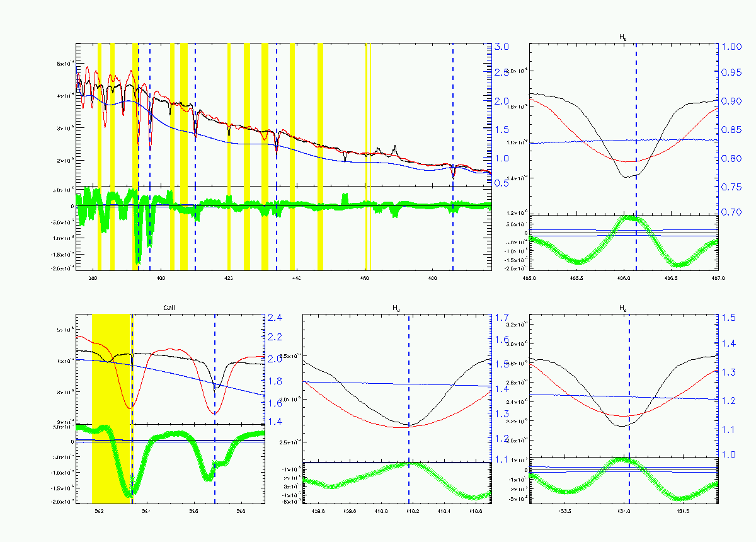This screenshot has height=542, width=756.
Task: Click blue axis value 0.5 on the overview spectrum
Action: pos(502,183)
